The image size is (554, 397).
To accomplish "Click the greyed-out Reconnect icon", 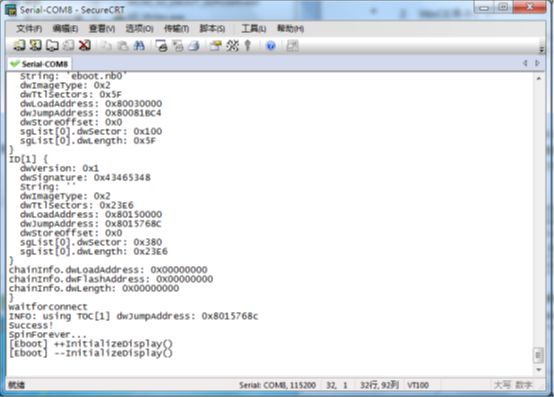I will click(68, 45).
